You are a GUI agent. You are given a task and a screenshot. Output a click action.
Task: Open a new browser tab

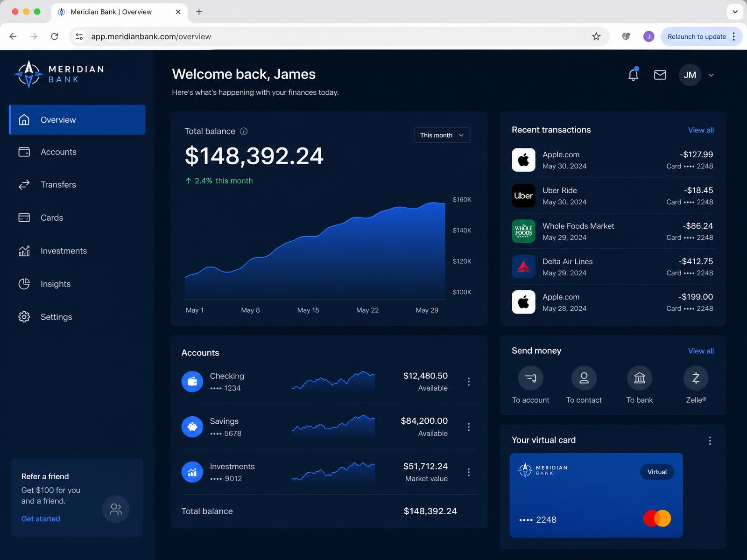click(x=199, y=12)
